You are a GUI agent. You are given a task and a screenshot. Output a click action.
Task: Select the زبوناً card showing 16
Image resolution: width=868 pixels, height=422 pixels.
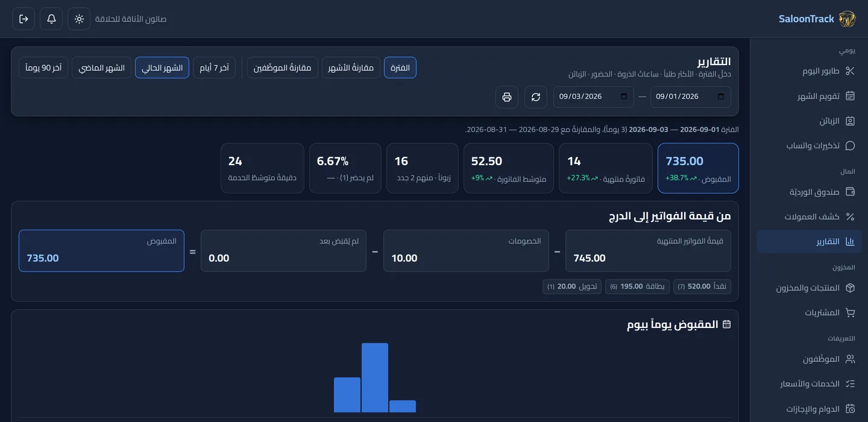(x=423, y=168)
